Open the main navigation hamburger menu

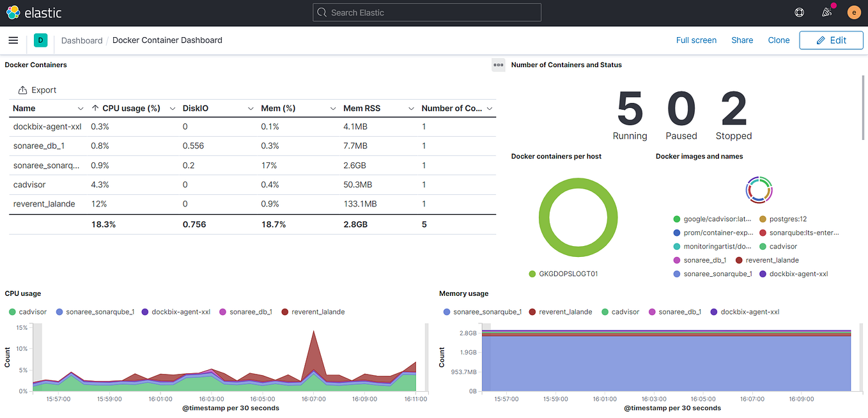13,40
